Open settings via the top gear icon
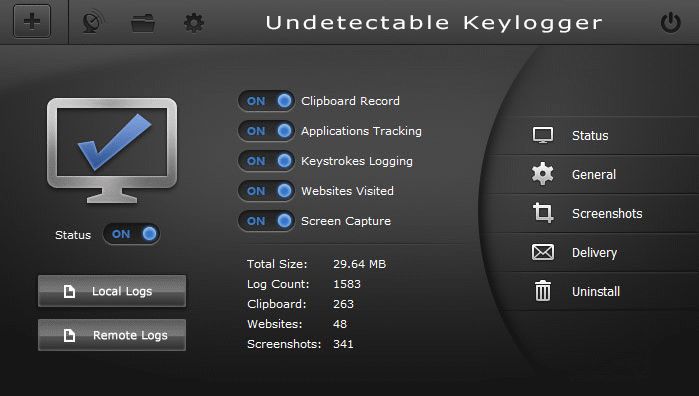The height and width of the screenshot is (396, 699). coord(194,23)
